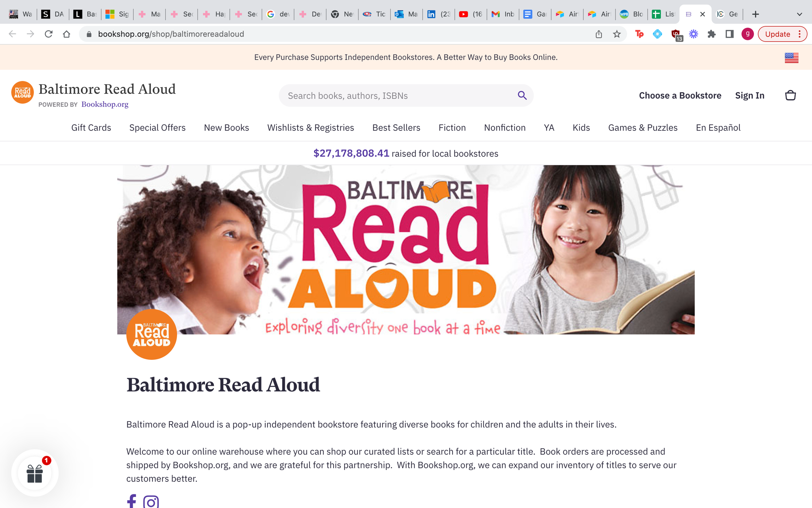Switch to the Gmail Inbox tab
The image size is (812, 508).
point(502,14)
